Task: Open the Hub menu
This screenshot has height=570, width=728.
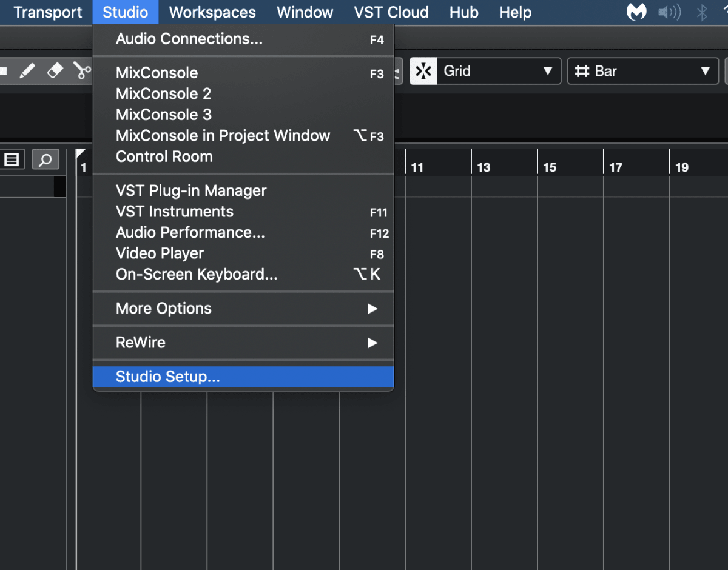Action: point(464,12)
